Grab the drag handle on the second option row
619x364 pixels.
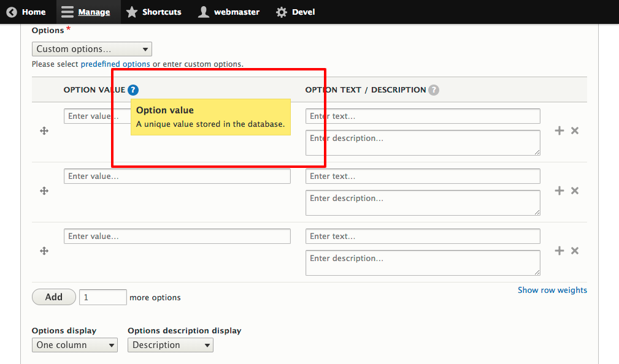coord(44,191)
